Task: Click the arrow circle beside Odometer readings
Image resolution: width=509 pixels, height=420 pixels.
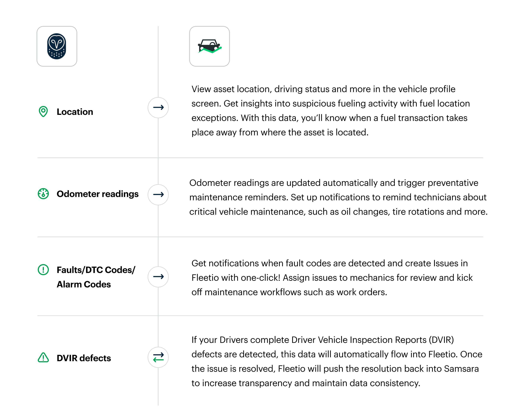Action: point(158,195)
